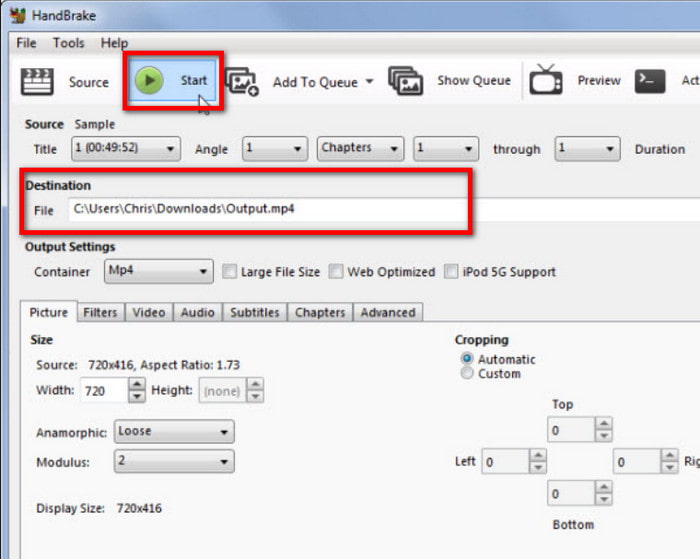This screenshot has height=559, width=700.
Task: Click the green Start play icon
Action: click(149, 80)
